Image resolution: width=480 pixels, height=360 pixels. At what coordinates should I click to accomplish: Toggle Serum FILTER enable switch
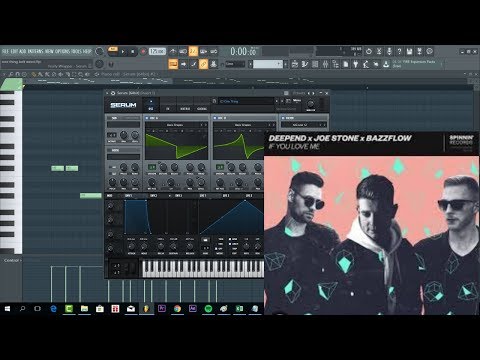click(x=283, y=118)
